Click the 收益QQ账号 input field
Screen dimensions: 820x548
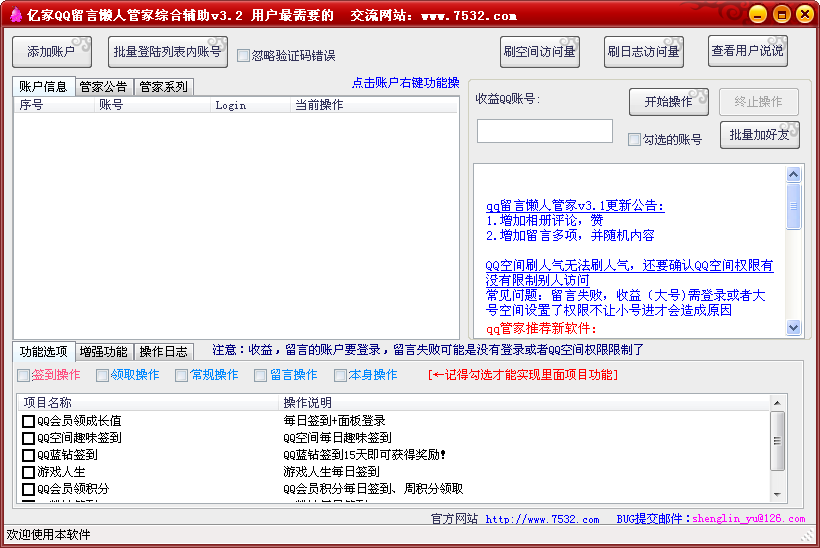[x=544, y=131]
